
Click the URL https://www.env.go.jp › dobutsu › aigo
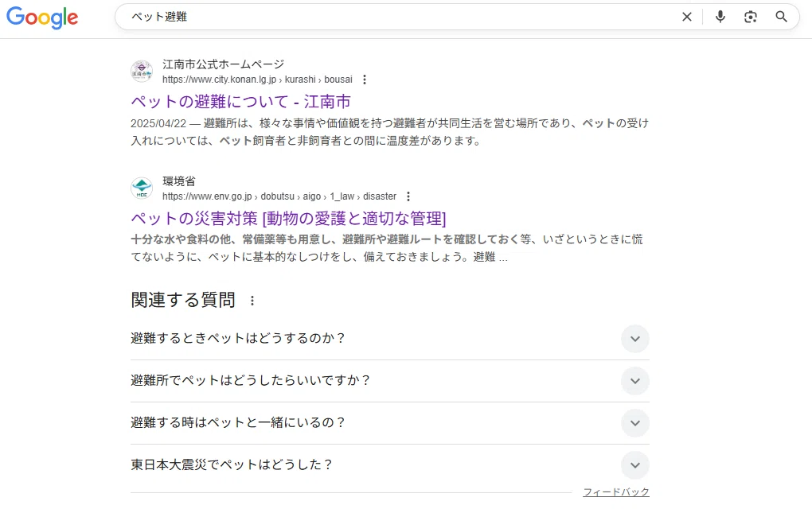click(x=279, y=196)
